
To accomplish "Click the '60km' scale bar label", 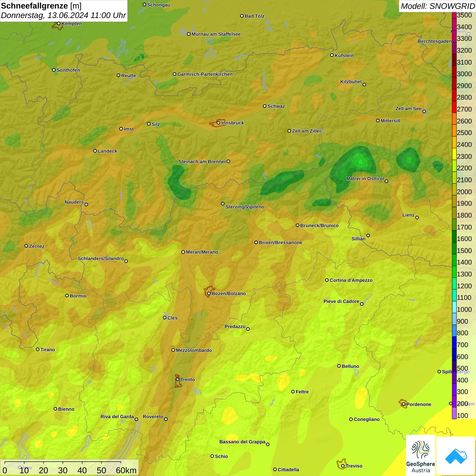I will click(x=126, y=470).
